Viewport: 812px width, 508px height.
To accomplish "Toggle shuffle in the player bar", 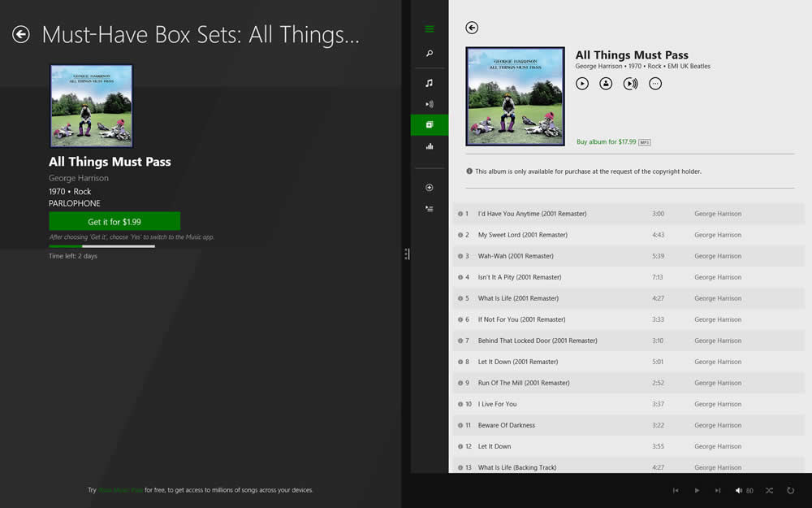I will coord(770,490).
